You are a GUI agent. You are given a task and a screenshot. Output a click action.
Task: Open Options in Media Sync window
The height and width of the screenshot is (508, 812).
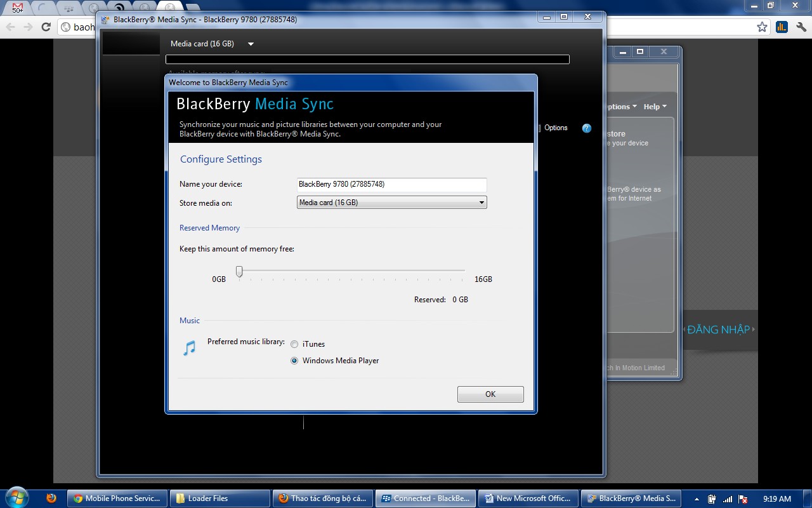point(556,128)
